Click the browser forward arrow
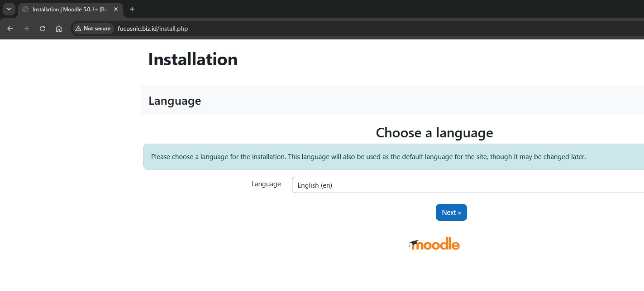Image resolution: width=644 pixels, height=291 pixels. tap(26, 29)
